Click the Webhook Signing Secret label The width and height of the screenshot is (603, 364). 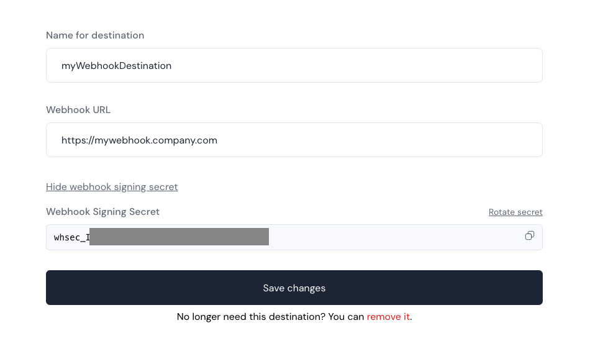point(102,212)
